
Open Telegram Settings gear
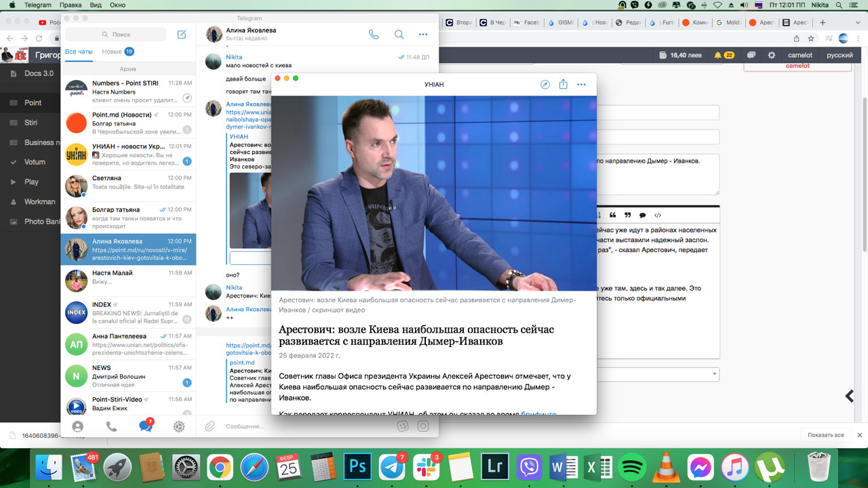[x=179, y=426]
